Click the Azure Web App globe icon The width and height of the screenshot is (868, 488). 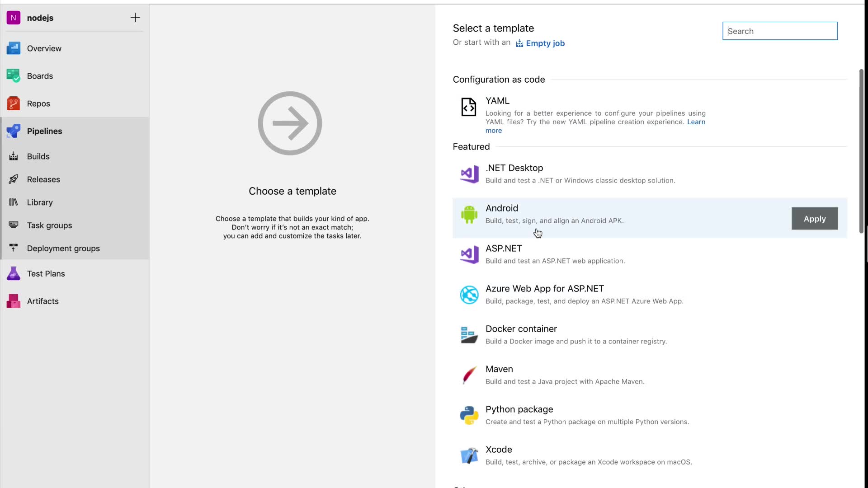coord(469,295)
